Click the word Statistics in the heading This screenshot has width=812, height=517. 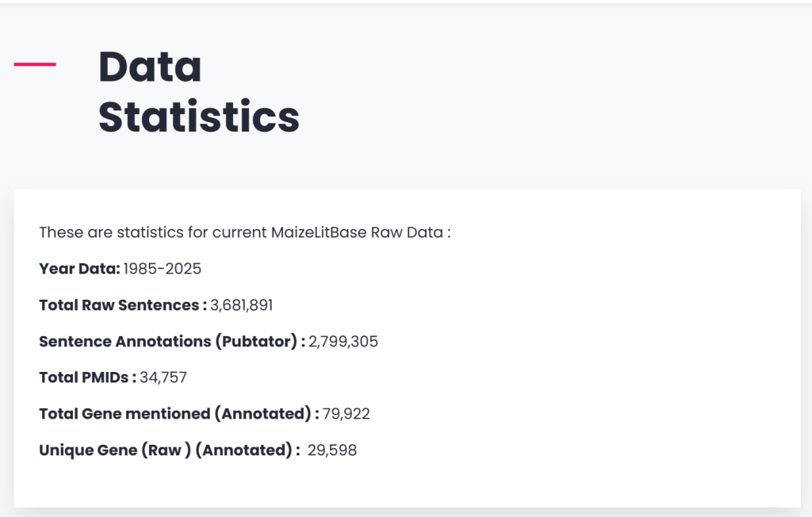tap(198, 117)
